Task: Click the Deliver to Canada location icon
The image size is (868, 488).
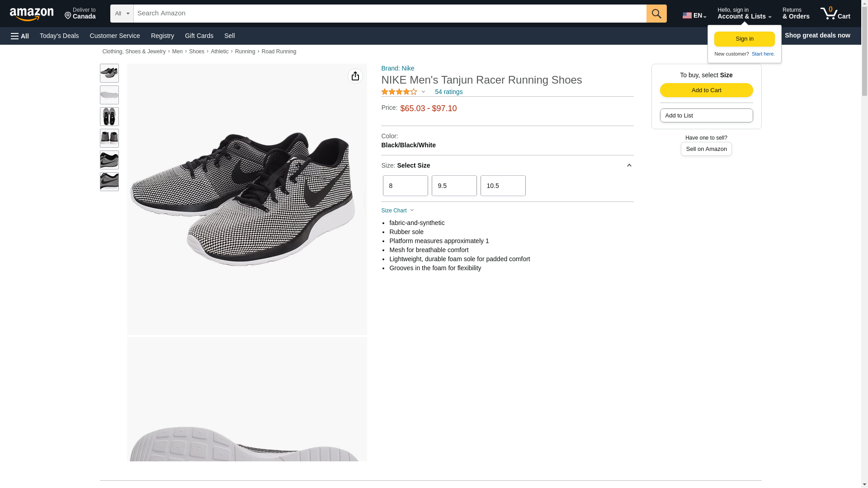Action: click(68, 16)
